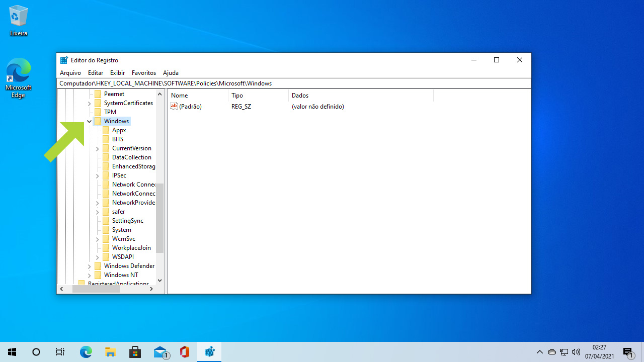The image size is (644, 362).
Task: Click the Registry Editor title bar icon
Action: tap(64, 60)
